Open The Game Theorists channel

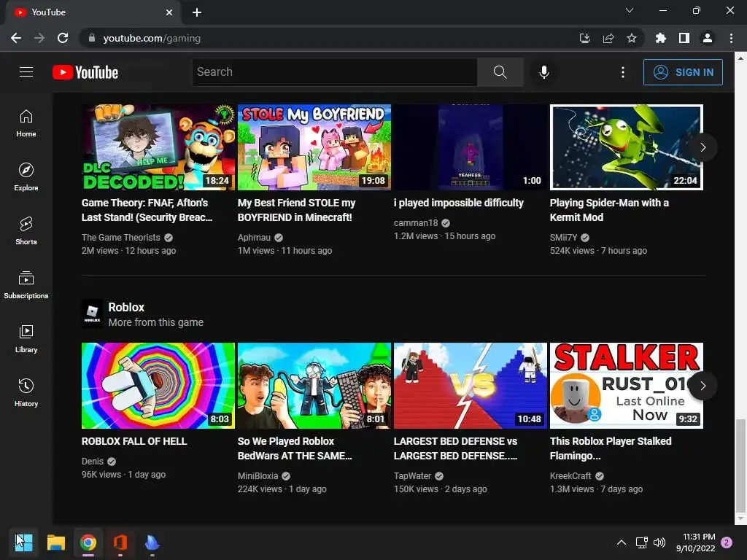(x=120, y=237)
